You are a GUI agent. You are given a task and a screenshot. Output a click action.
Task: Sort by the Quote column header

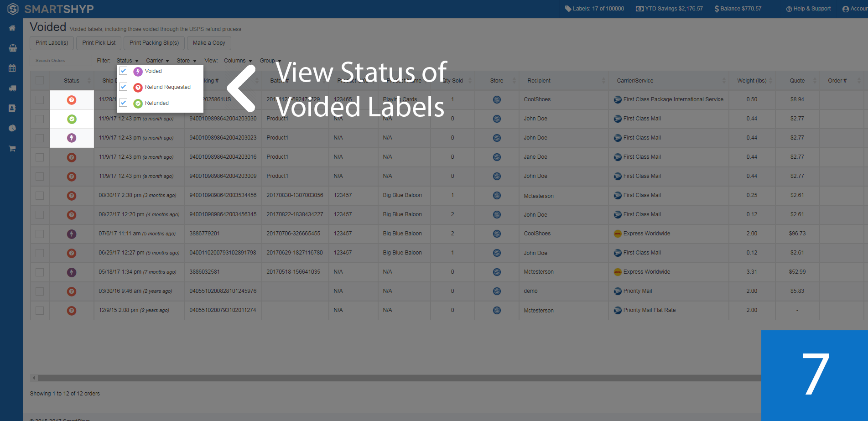coord(797,81)
